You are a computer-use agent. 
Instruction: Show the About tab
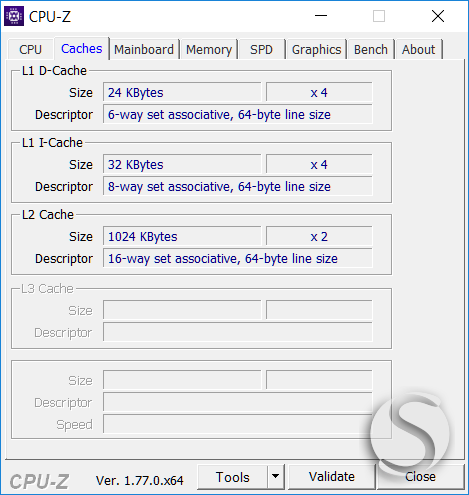(x=418, y=49)
